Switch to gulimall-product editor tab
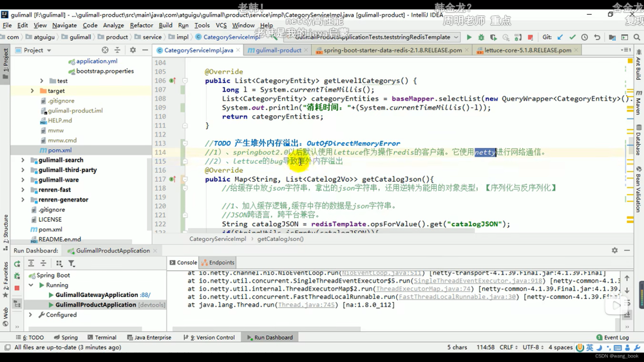The image size is (644, 362). tap(278, 50)
